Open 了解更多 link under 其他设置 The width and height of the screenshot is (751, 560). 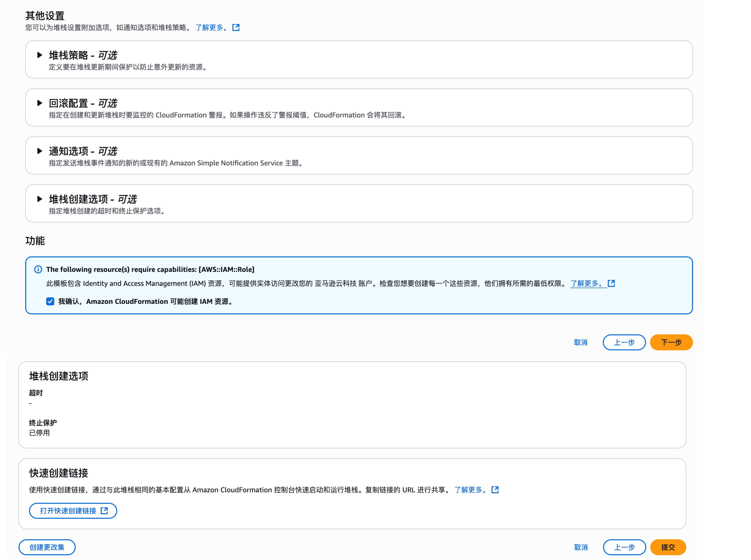click(x=211, y=27)
